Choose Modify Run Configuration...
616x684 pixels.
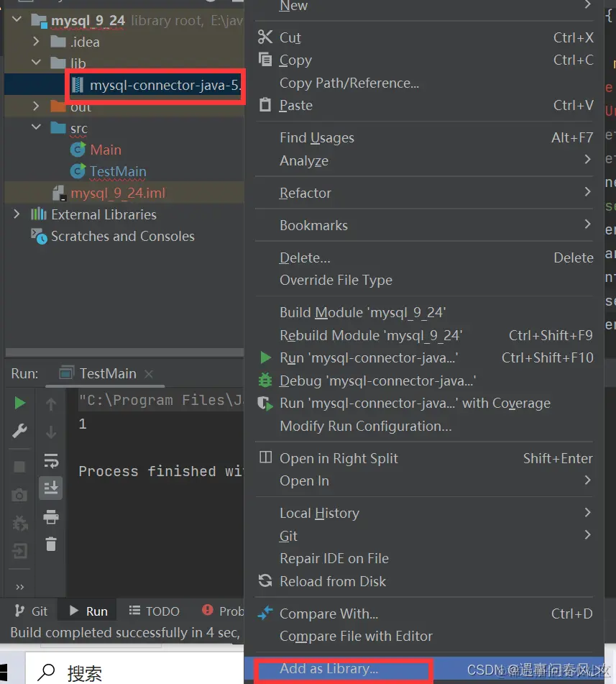424,426
